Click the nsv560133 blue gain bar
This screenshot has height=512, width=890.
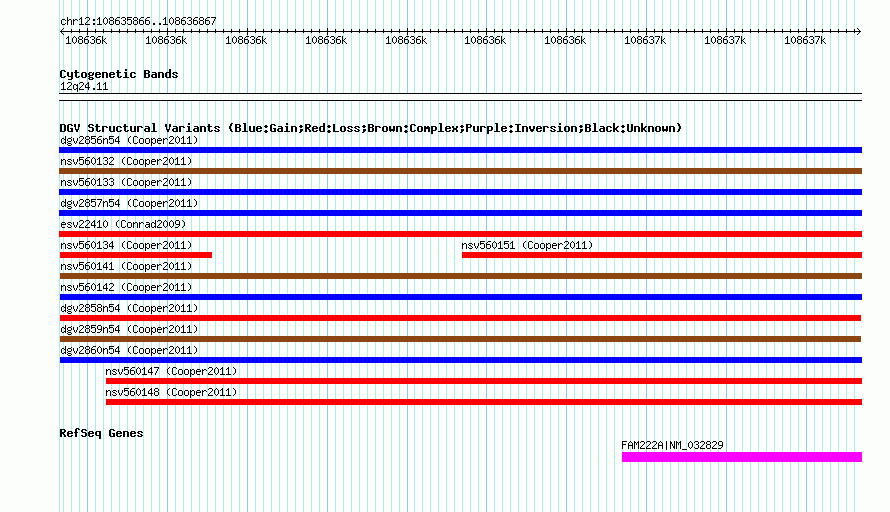coord(460,192)
